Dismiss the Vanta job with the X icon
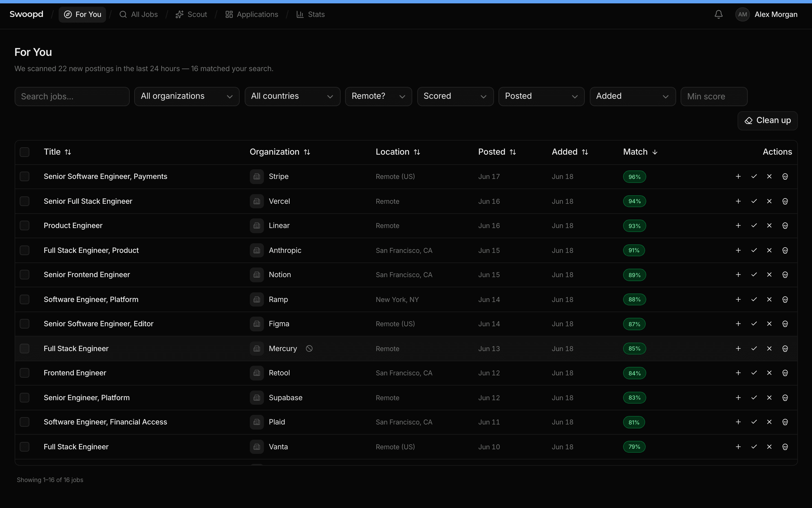The width and height of the screenshot is (812, 508). coord(769,446)
